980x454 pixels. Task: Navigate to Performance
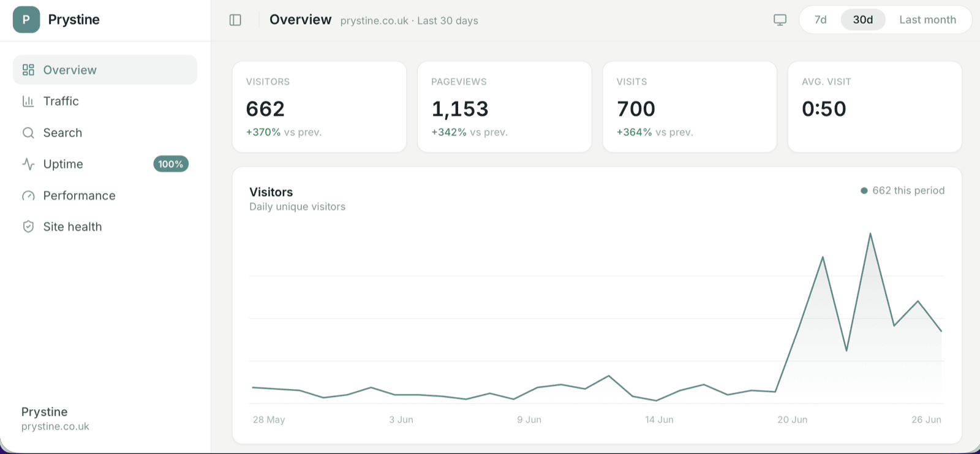(x=105, y=195)
